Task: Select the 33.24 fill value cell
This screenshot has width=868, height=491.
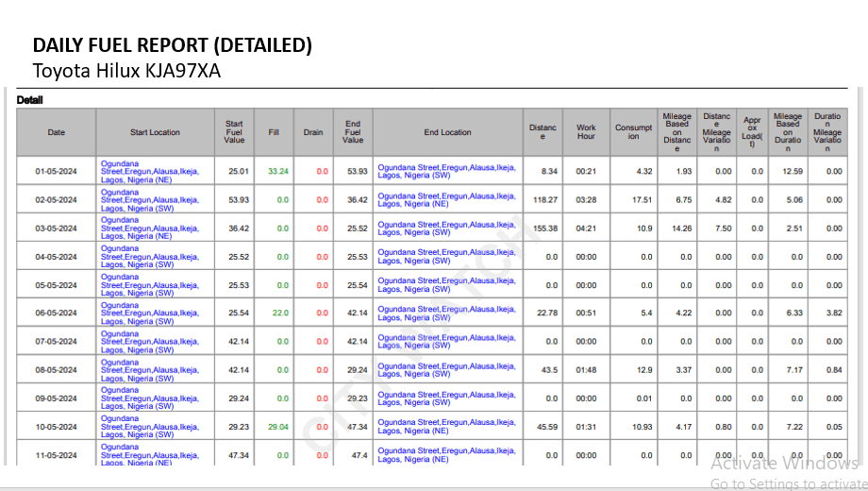Action: pos(277,172)
